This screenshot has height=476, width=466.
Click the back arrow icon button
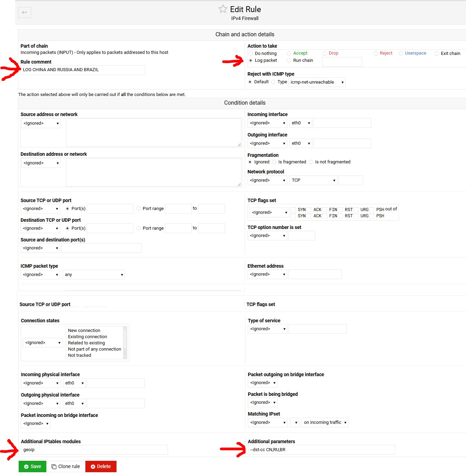[25, 12]
